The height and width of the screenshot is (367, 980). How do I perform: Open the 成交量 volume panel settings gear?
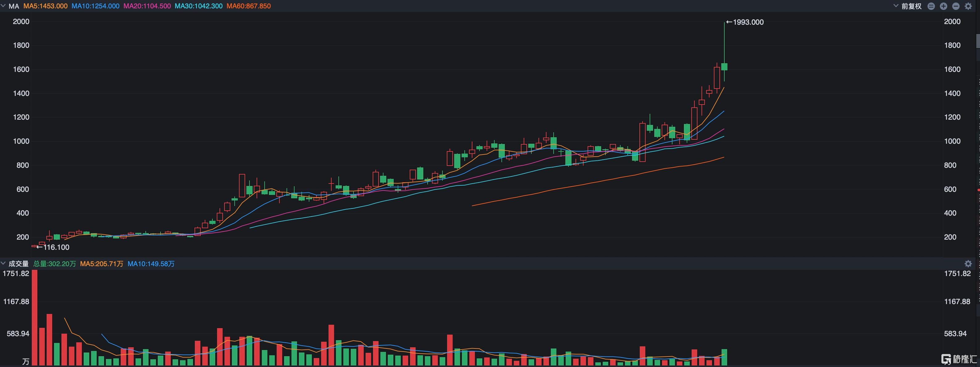[968, 263]
